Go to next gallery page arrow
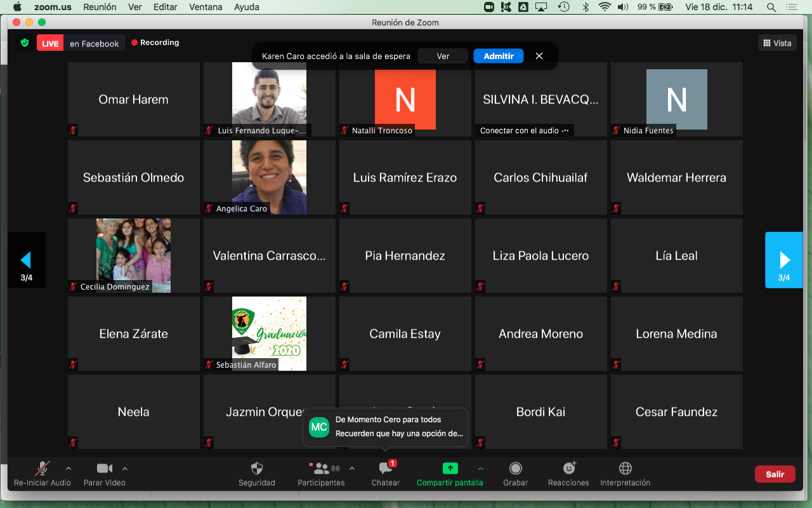 [784, 260]
